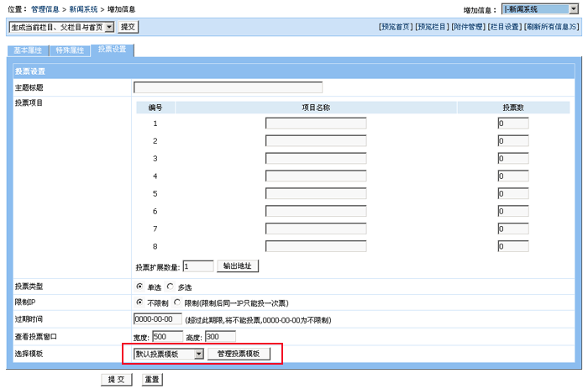Image resolution: width=588 pixels, height=389 pixels.
Task: Select 不限制 IP radio option
Action: click(x=139, y=302)
